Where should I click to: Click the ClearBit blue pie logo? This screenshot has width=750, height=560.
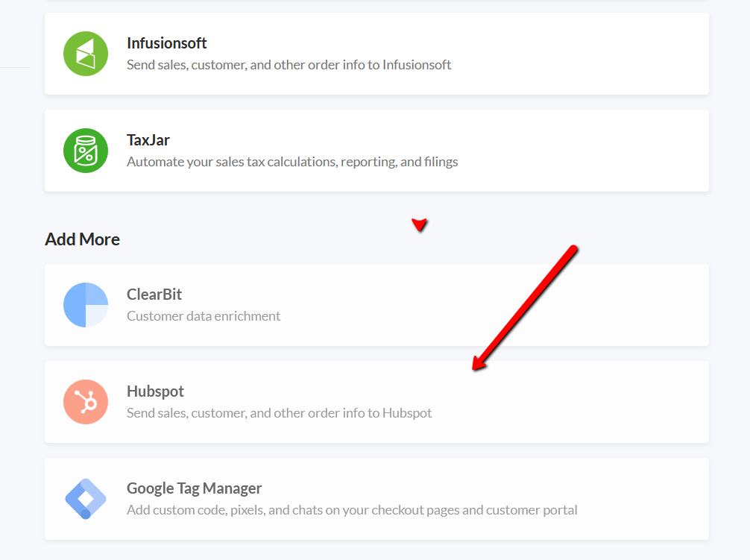click(86, 305)
